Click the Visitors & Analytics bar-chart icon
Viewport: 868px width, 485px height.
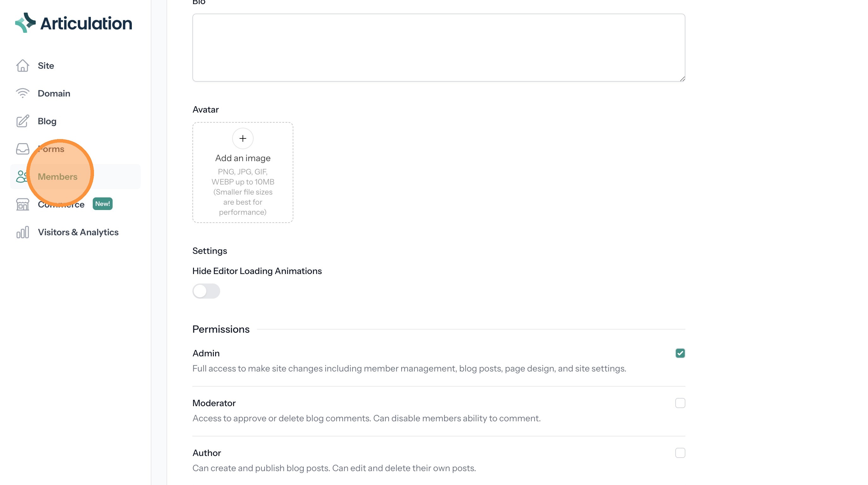click(23, 232)
